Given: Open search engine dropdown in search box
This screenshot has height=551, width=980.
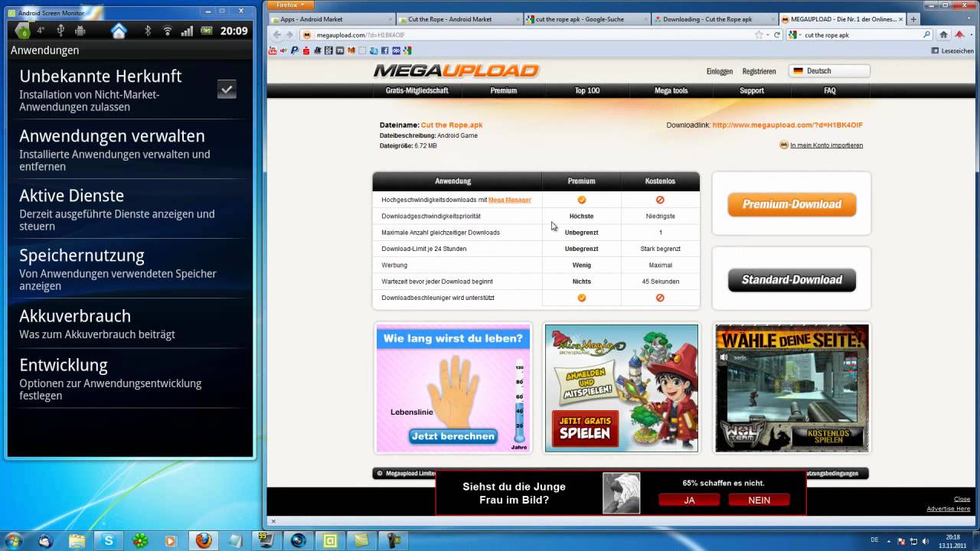Looking at the screenshot, I should click(795, 34).
